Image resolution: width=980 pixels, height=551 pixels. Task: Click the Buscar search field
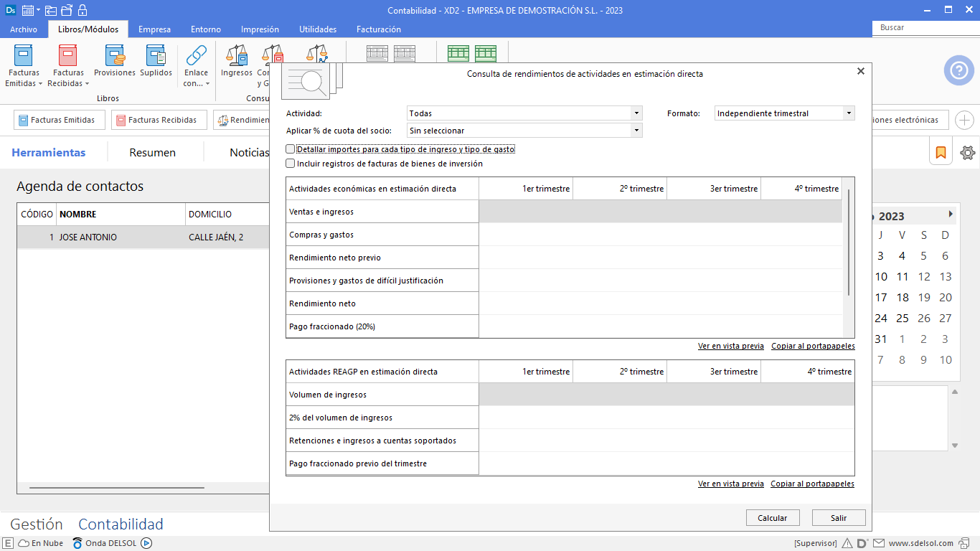pos(925,27)
